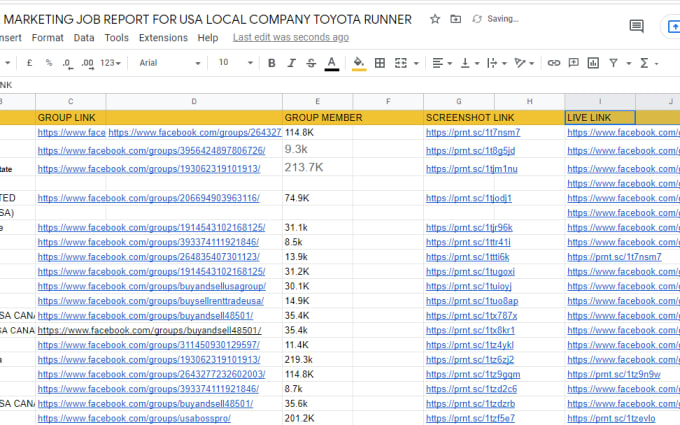
Task: Open group link 3956424897806726
Action: coord(151,150)
